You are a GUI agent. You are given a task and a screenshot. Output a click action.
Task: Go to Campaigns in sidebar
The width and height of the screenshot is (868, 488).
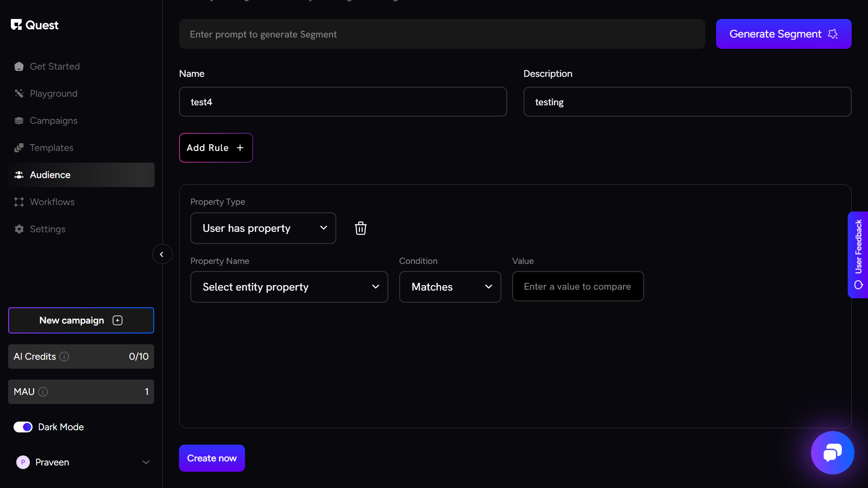click(x=53, y=121)
